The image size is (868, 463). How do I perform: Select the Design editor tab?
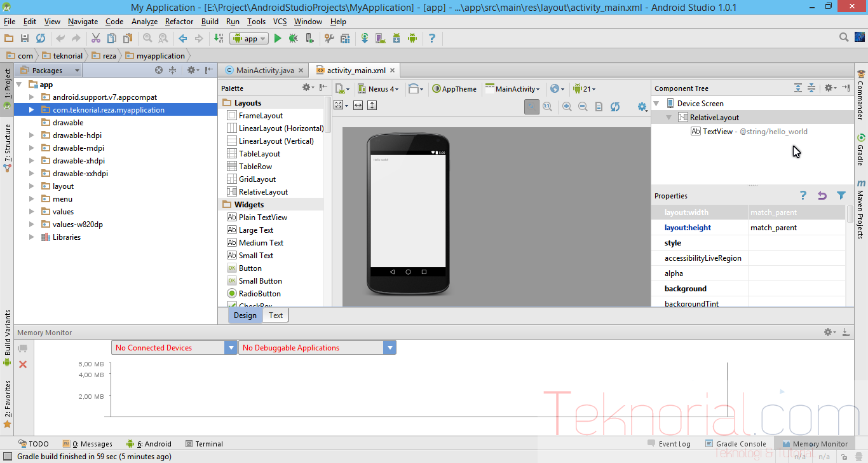click(245, 315)
